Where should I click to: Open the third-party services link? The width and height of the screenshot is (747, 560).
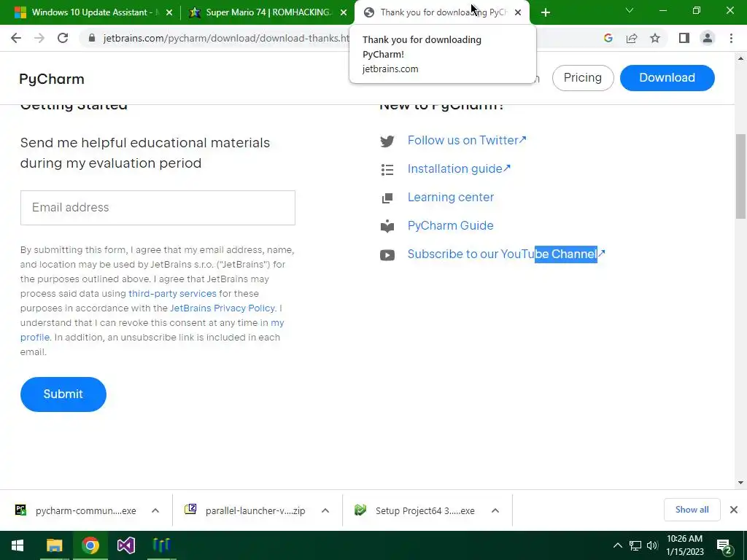coord(172,293)
